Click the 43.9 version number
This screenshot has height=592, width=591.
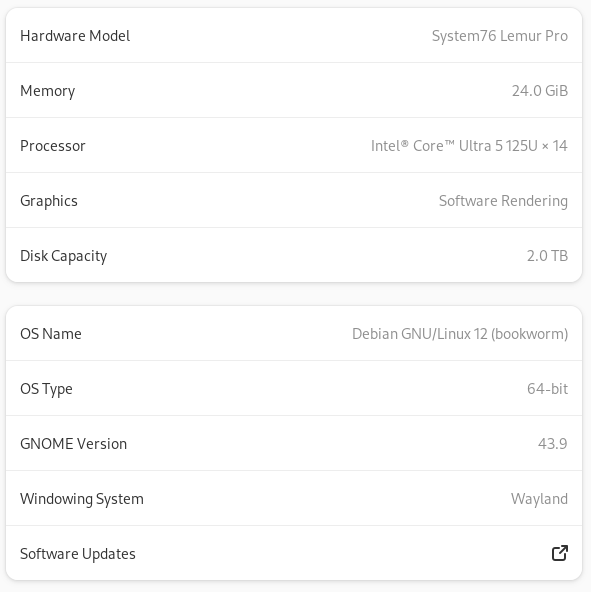click(x=553, y=444)
